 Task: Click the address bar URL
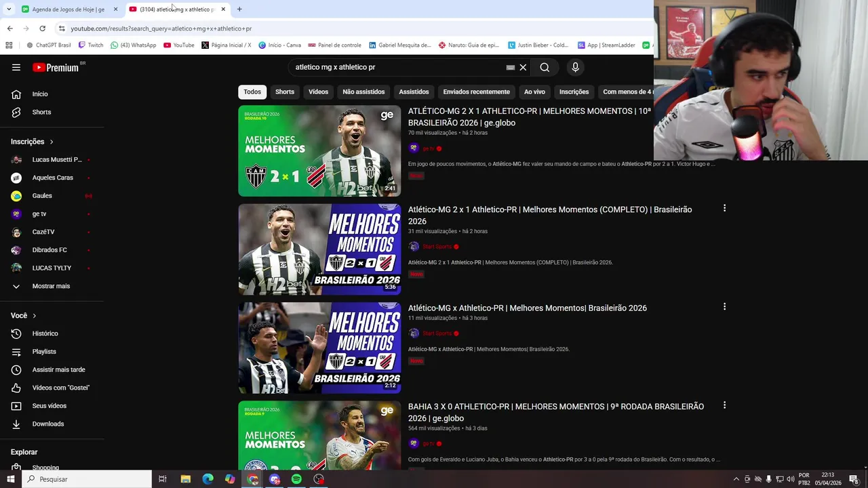click(x=161, y=28)
